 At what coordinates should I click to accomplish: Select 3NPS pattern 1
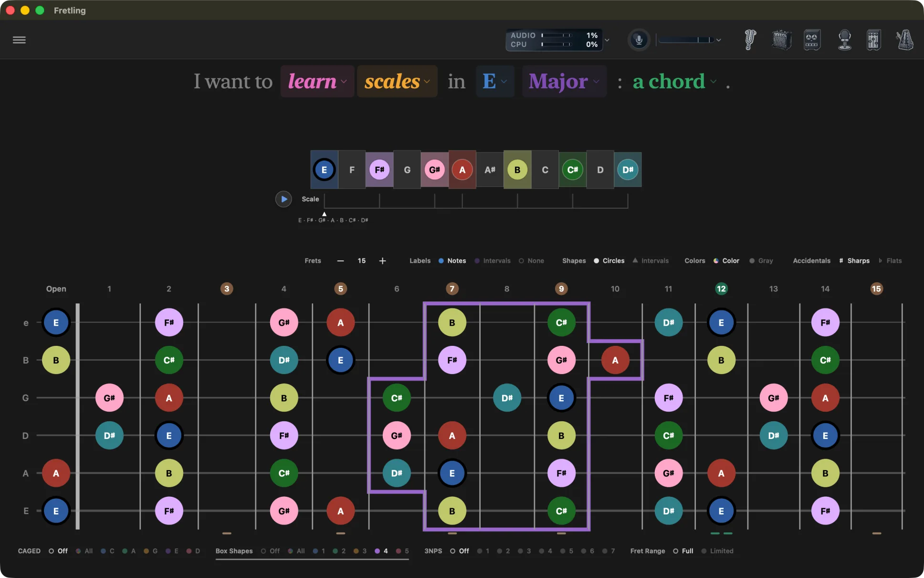tap(483, 551)
